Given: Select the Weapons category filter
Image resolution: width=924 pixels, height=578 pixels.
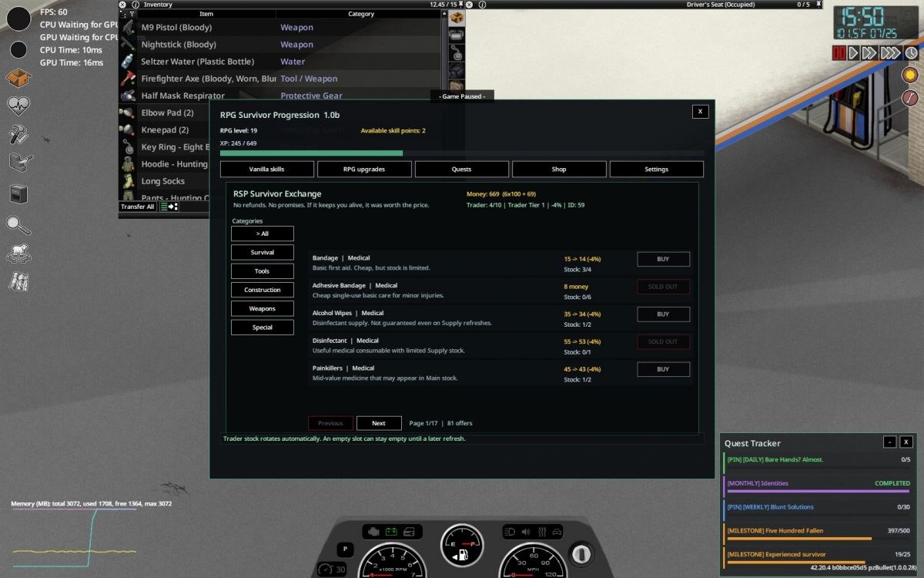Looking at the screenshot, I should click(x=263, y=308).
